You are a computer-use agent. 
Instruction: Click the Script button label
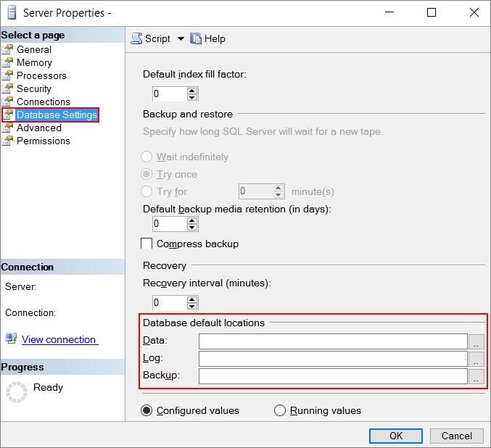pyautogui.click(x=157, y=39)
